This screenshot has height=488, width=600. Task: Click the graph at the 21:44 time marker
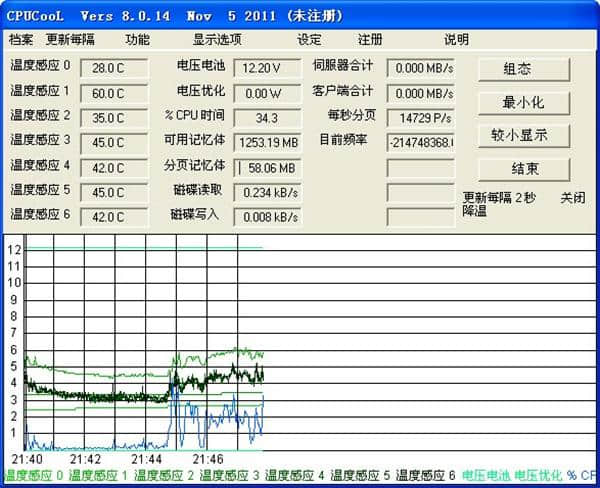(148, 400)
